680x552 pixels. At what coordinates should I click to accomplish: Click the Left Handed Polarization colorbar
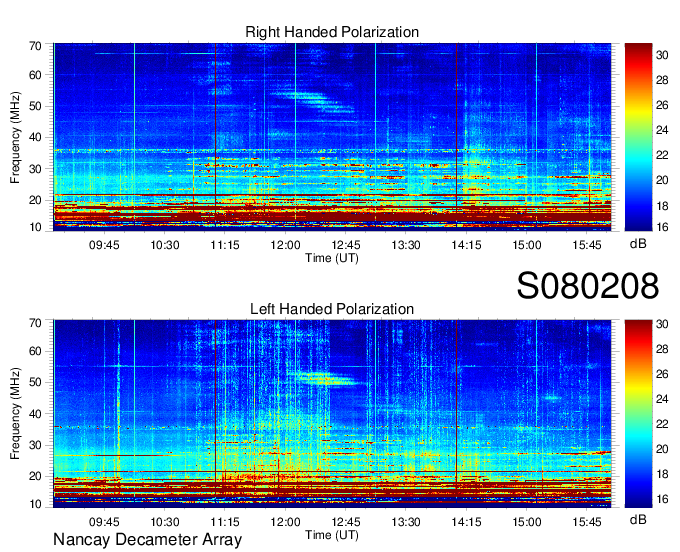point(638,414)
